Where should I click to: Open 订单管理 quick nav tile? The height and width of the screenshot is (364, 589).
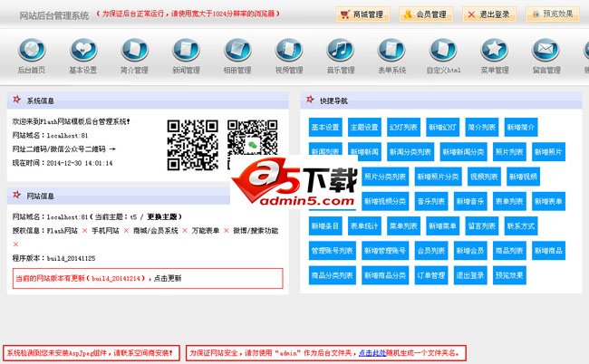[431, 275]
